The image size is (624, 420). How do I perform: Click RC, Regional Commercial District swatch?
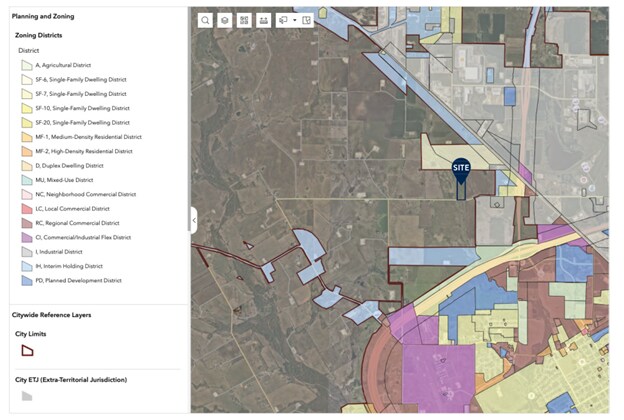pos(27,223)
